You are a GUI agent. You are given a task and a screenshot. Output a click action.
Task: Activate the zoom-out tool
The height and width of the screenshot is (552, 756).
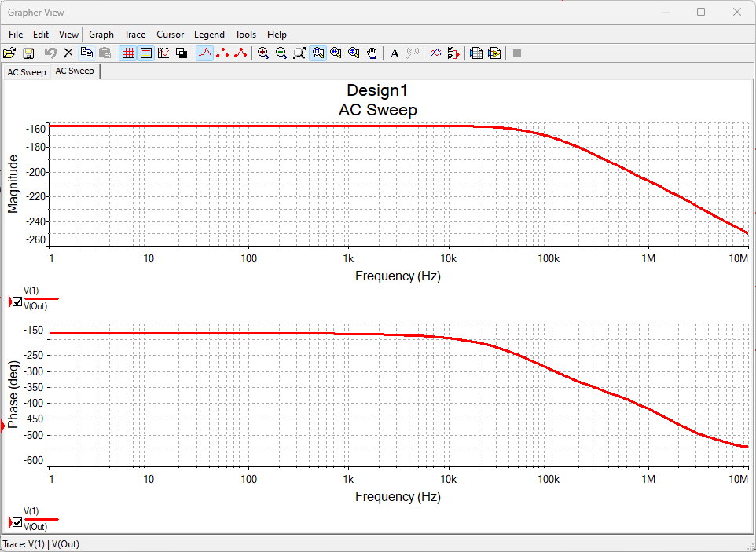(x=281, y=53)
